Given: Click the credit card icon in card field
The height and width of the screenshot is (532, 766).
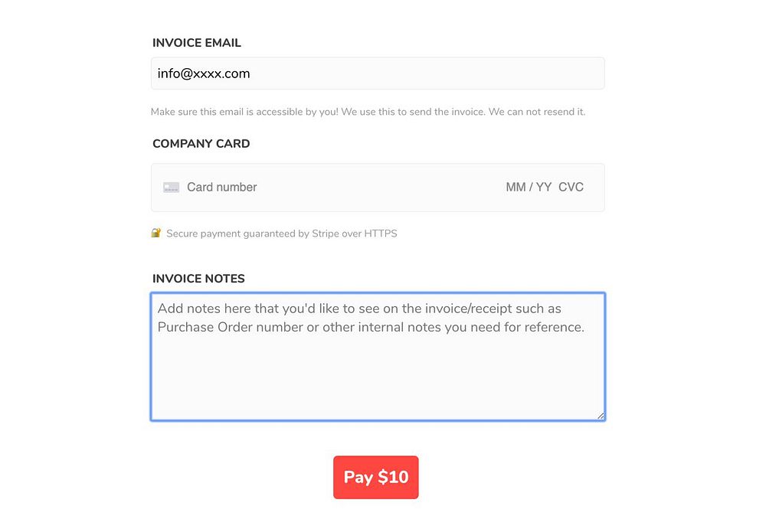Looking at the screenshot, I should tap(171, 188).
